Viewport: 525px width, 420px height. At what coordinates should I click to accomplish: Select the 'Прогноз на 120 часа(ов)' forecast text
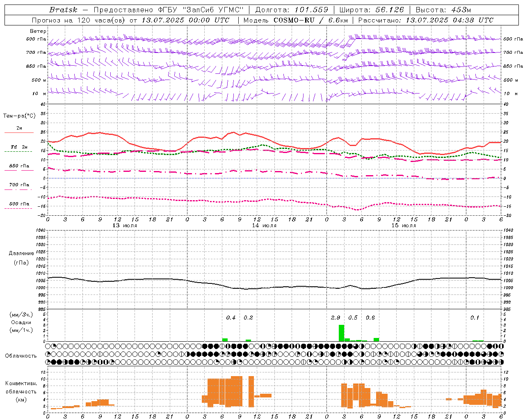point(79,20)
